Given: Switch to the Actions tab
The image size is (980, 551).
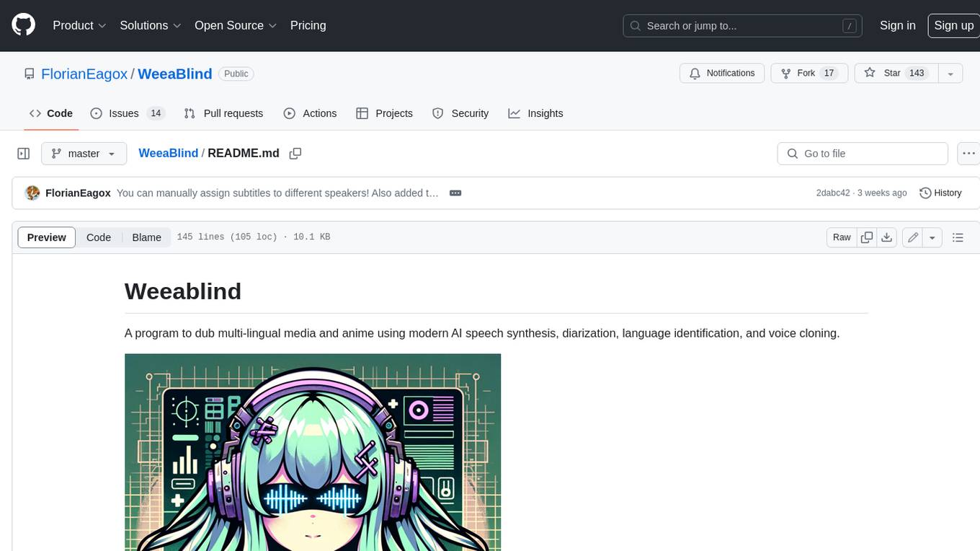Looking at the screenshot, I should [310, 113].
